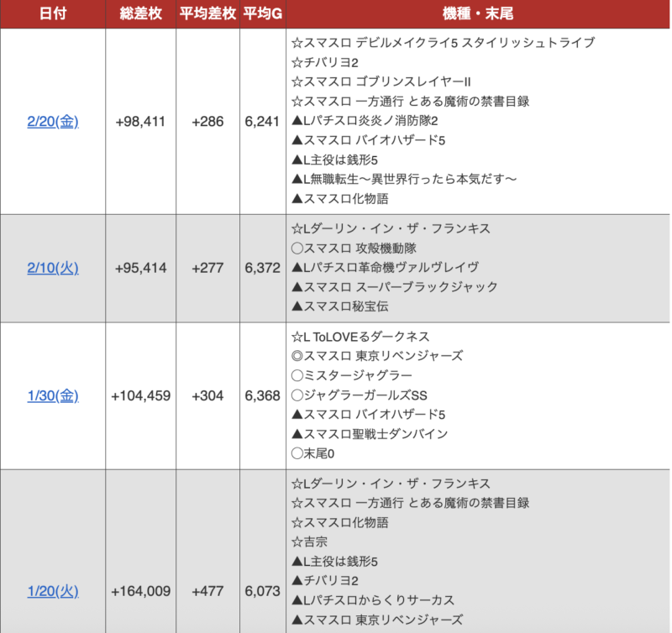Open the 2/20(金) date link
The image size is (672, 633).
(53, 122)
